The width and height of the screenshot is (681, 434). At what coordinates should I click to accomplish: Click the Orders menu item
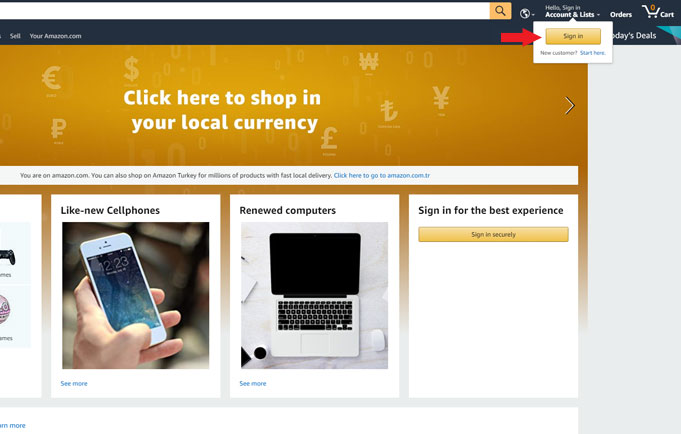tap(621, 14)
